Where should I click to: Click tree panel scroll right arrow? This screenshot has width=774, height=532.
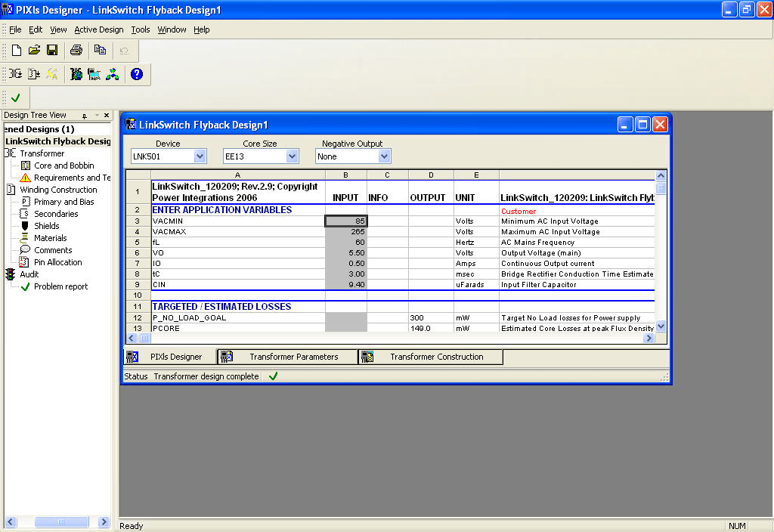pos(103,521)
